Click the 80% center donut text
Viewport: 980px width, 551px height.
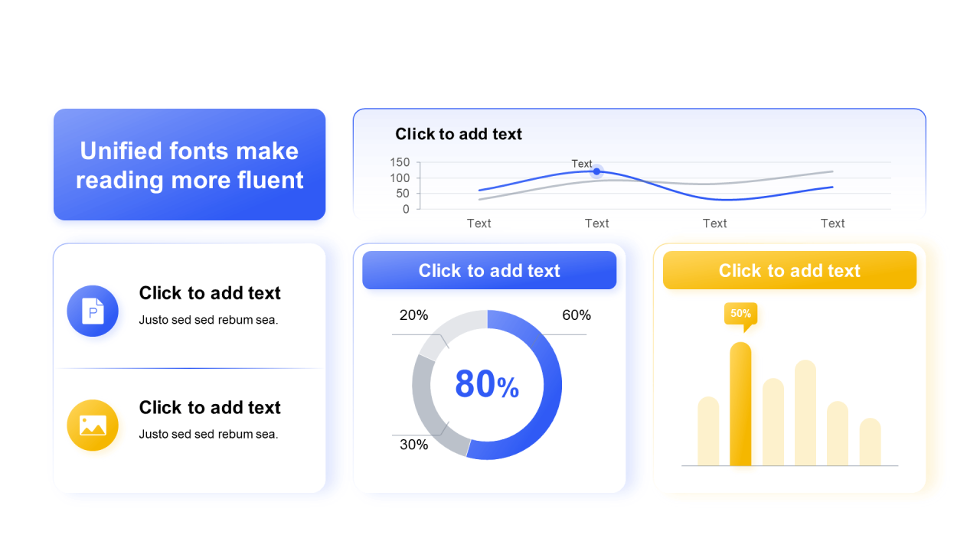(x=487, y=385)
